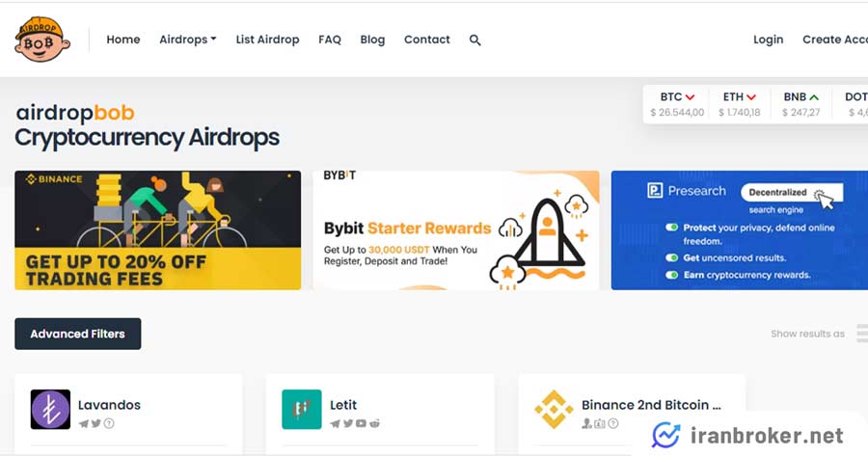The image size is (868, 456).
Task: Click the Binance yellow diamond logo
Action: click(554, 410)
